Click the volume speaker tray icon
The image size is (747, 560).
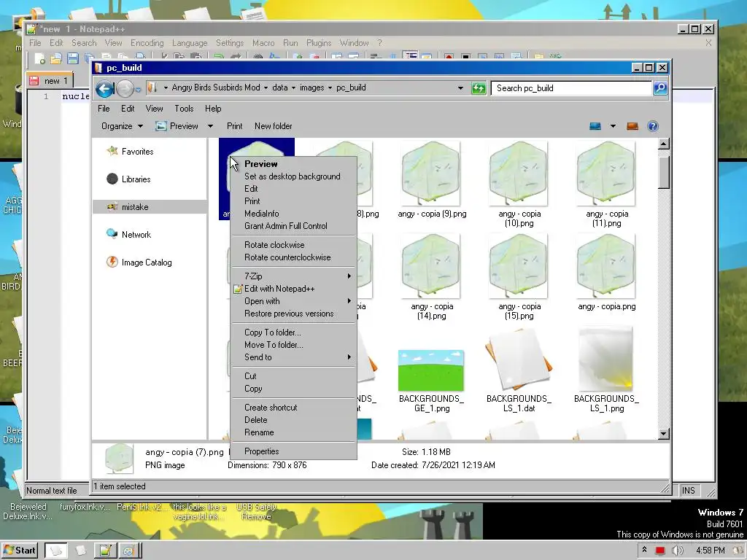pyautogui.click(x=677, y=551)
